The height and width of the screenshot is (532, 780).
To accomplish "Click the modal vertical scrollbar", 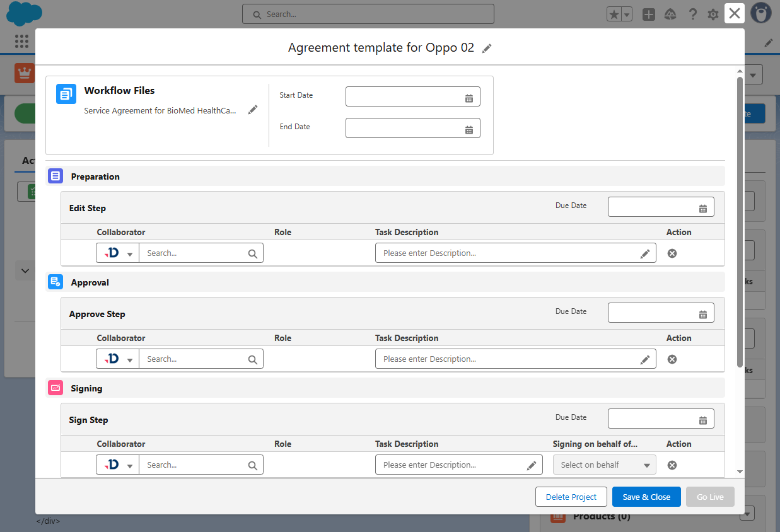I will (740, 221).
